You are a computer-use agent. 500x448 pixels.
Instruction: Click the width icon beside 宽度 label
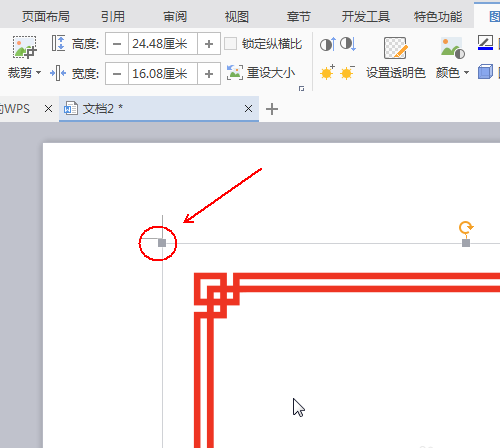tap(58, 73)
